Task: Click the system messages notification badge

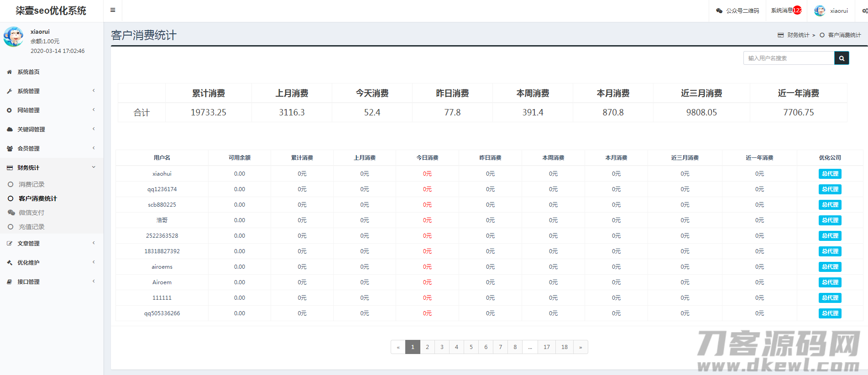Action: point(797,10)
